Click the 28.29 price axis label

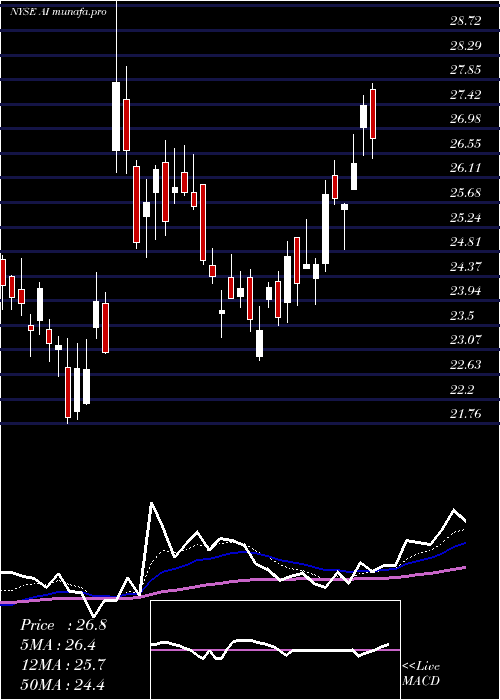pos(466,45)
